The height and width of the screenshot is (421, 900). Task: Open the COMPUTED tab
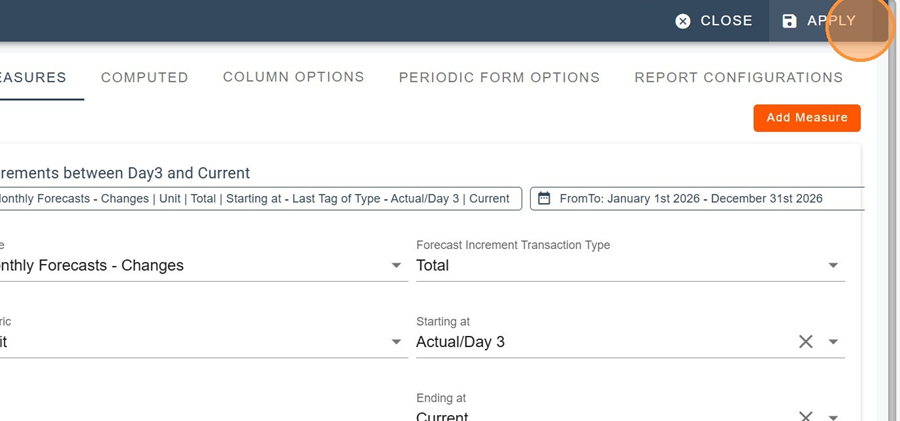pos(144,77)
